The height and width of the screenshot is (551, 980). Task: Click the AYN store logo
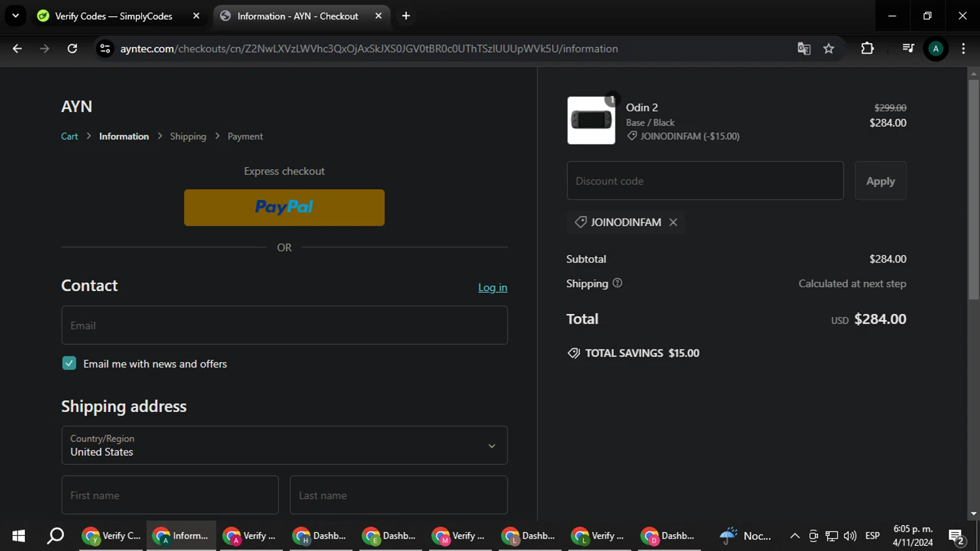click(x=76, y=106)
